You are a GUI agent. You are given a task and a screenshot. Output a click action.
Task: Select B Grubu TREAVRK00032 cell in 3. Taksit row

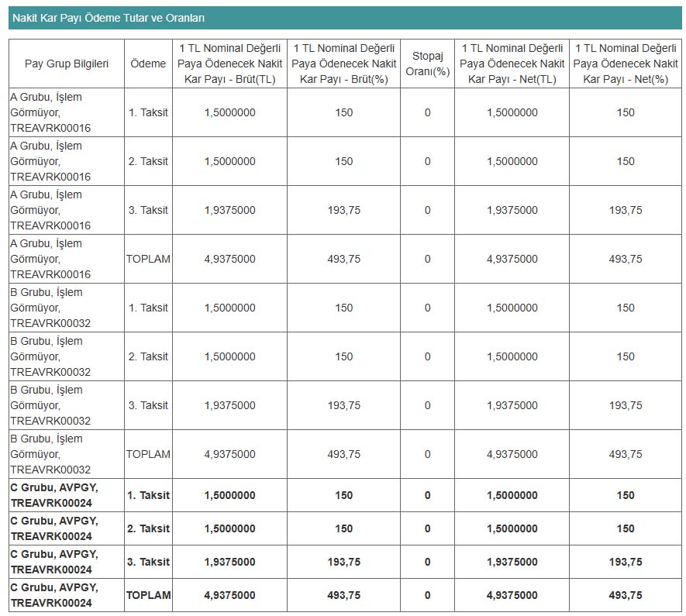point(67,406)
